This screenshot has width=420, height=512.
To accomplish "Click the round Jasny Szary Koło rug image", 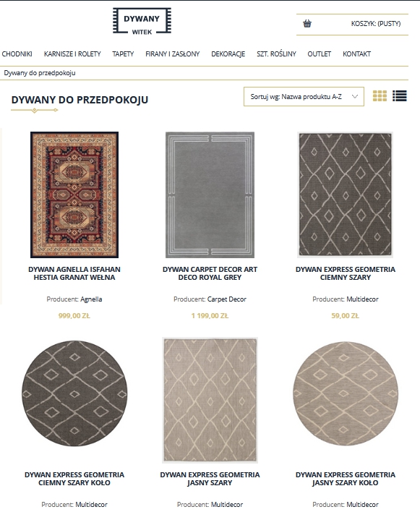I will (346, 393).
